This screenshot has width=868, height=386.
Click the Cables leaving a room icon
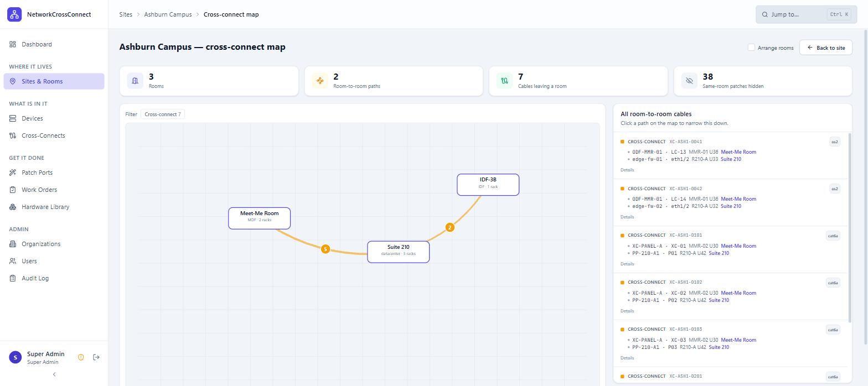click(504, 81)
